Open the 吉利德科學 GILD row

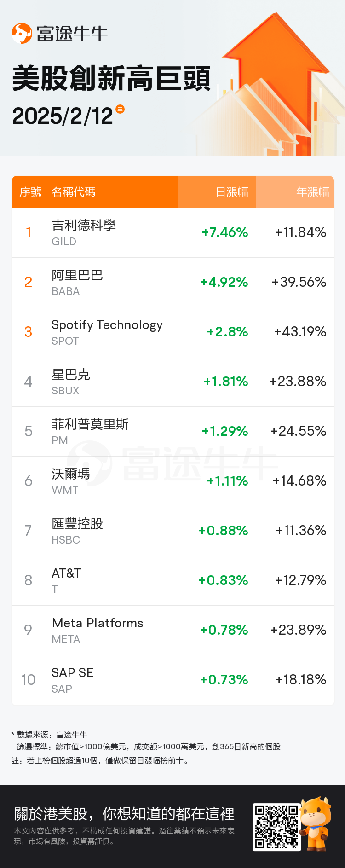(x=173, y=233)
